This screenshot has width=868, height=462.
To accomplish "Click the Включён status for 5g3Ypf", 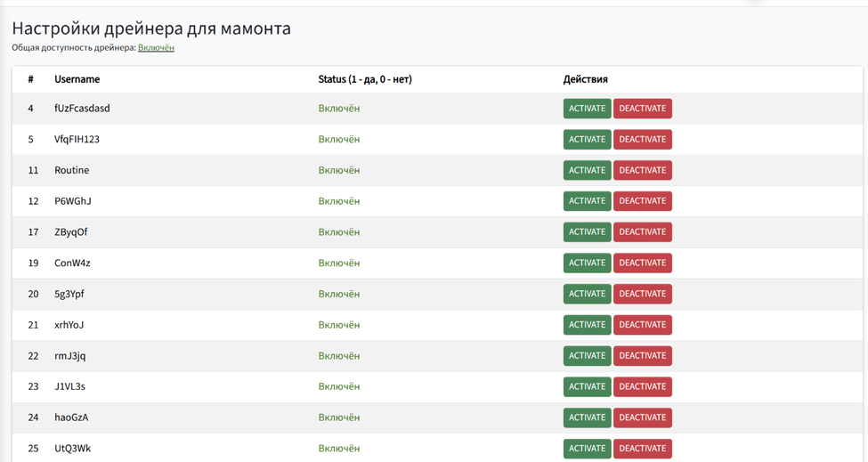I will click(x=339, y=294).
